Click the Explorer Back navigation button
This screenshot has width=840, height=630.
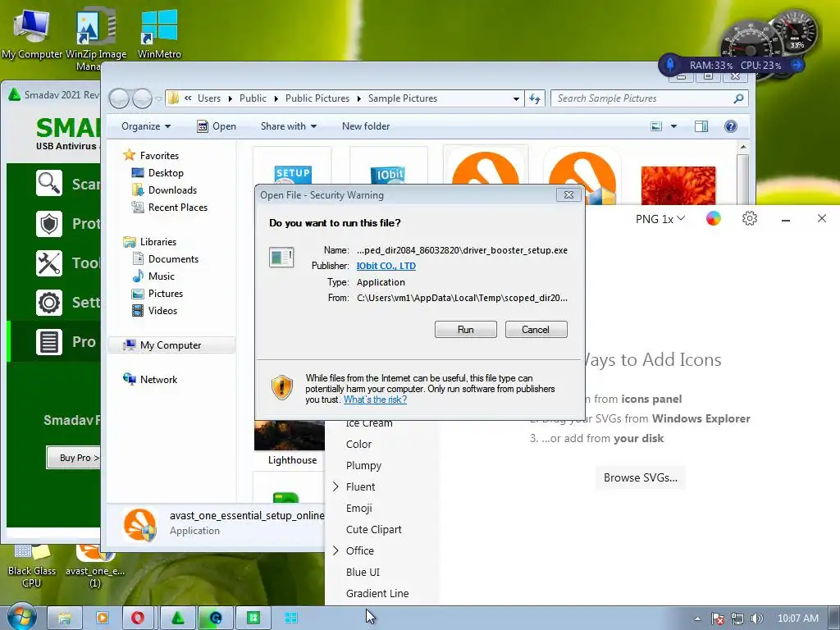(x=119, y=98)
